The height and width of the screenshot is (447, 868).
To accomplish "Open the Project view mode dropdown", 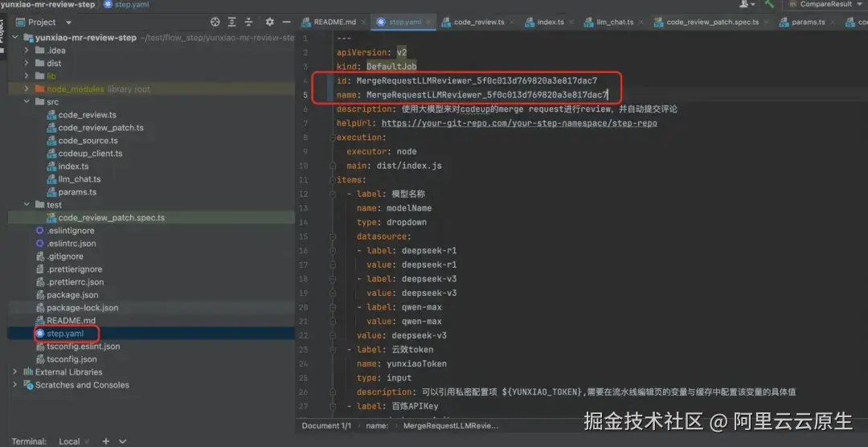I will click(68, 23).
